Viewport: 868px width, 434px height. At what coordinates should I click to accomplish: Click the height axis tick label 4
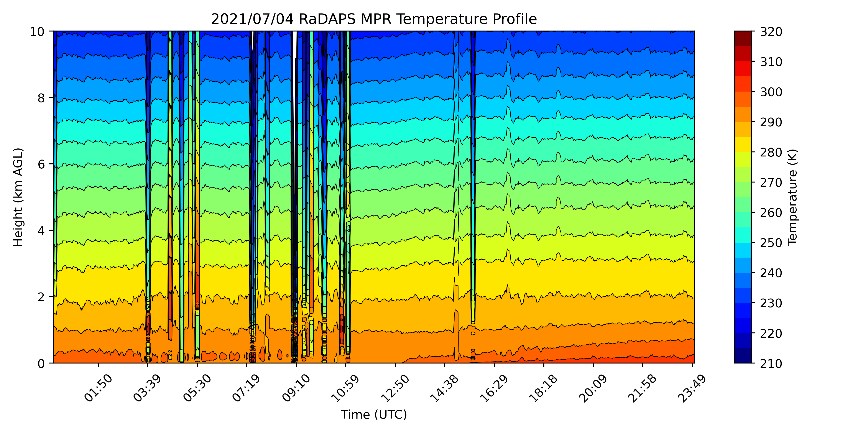click(x=41, y=231)
